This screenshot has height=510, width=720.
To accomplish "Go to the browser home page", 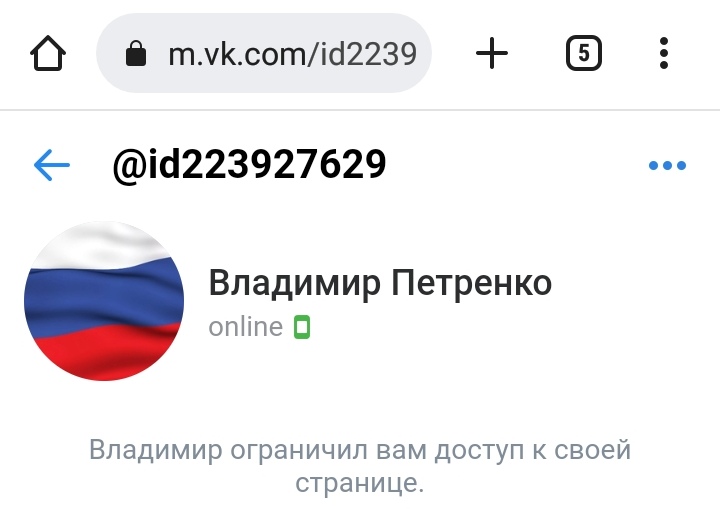I will pos(48,53).
